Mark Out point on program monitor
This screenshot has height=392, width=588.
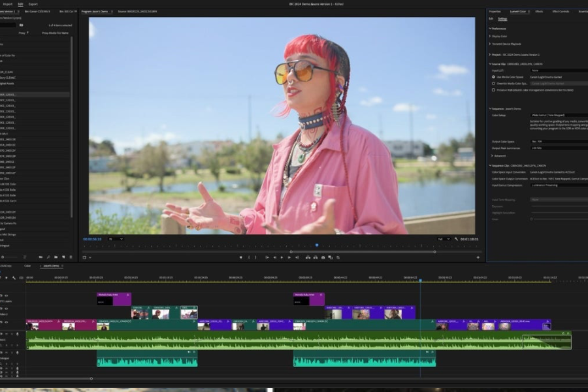[255, 257]
